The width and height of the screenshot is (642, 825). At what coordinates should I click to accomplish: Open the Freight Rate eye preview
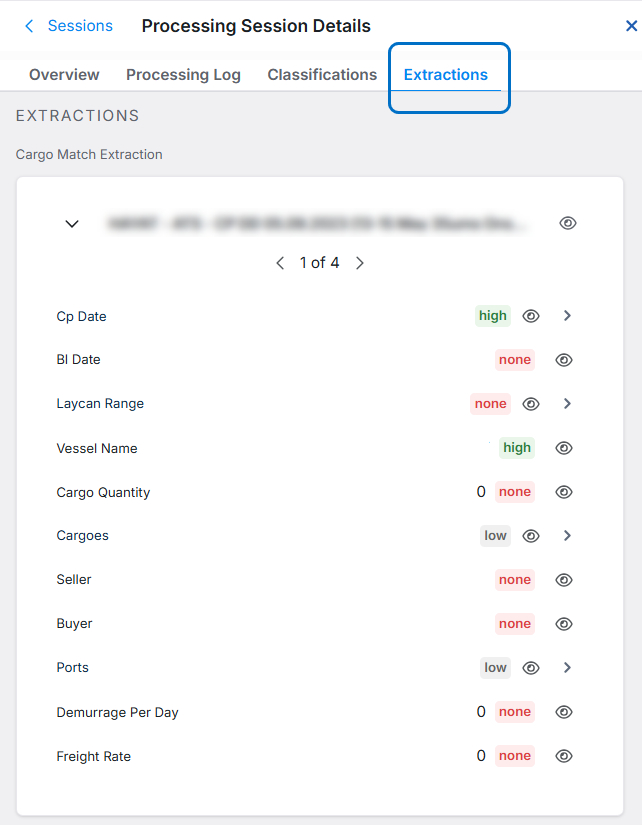563,756
